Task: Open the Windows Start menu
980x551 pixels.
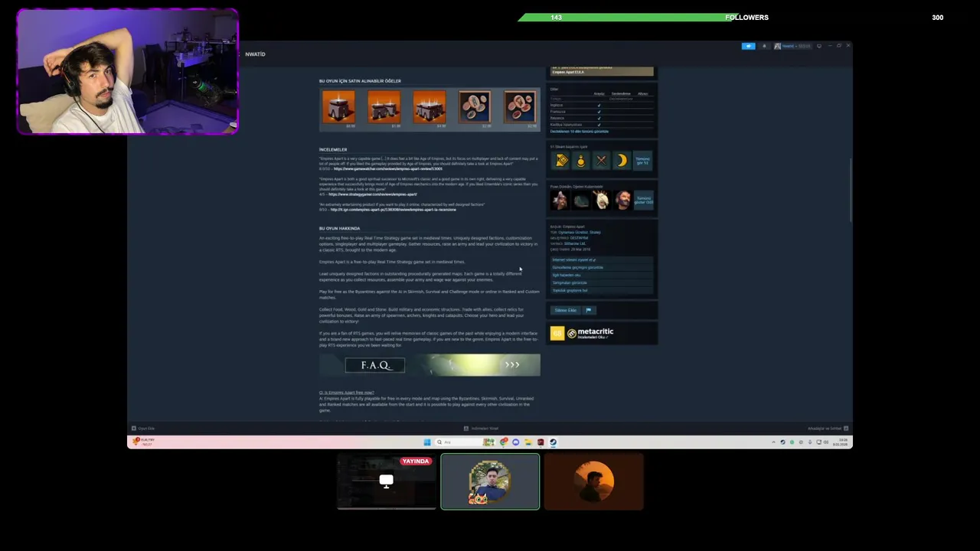Action: pyautogui.click(x=427, y=442)
